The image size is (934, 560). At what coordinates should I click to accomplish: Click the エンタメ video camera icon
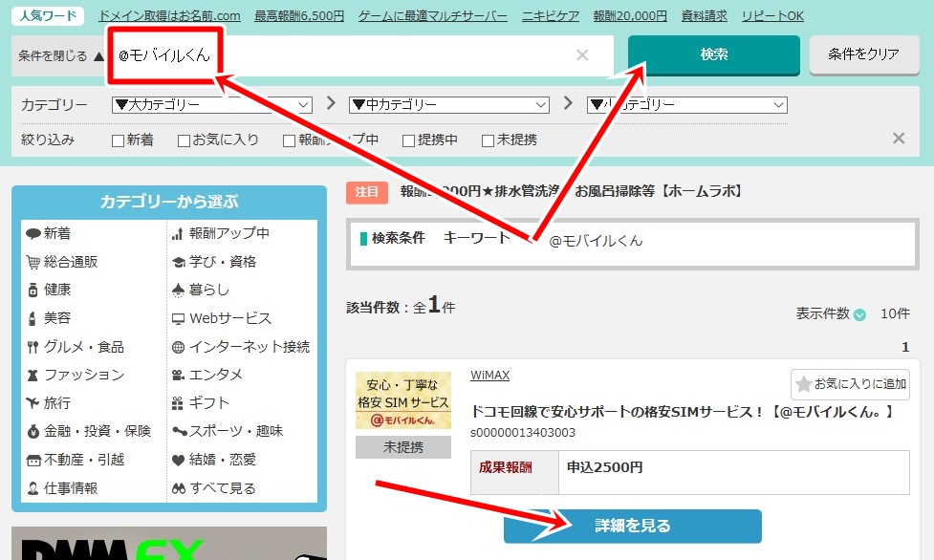coord(178,376)
